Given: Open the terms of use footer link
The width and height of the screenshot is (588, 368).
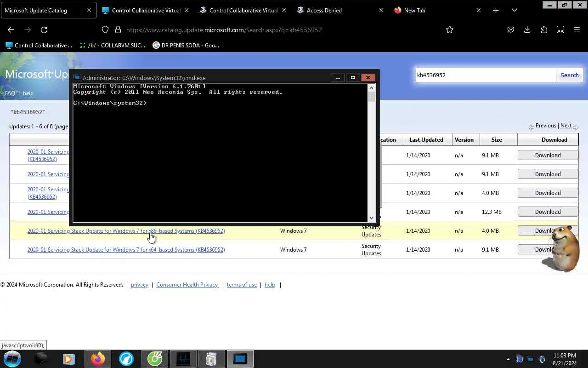Looking at the screenshot, I should (242, 285).
